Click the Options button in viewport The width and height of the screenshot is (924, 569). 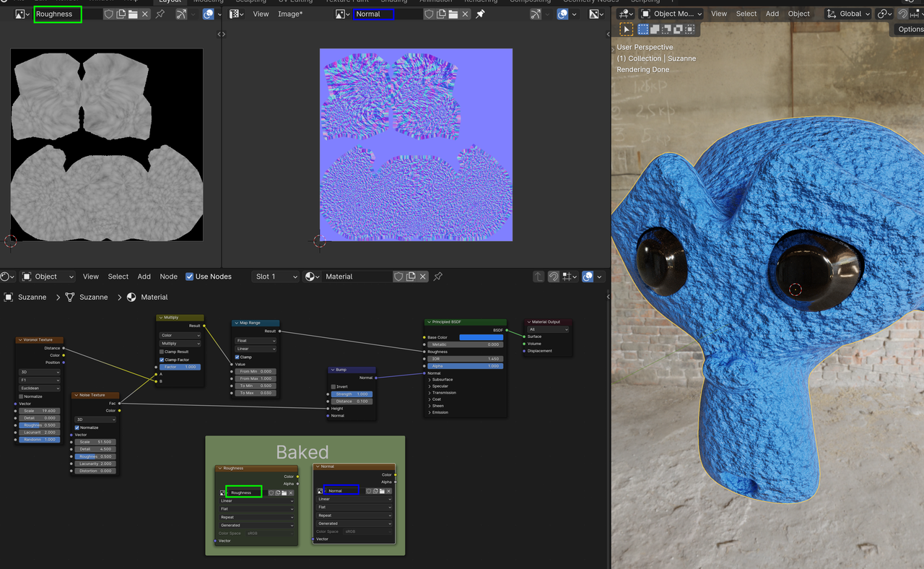point(910,30)
